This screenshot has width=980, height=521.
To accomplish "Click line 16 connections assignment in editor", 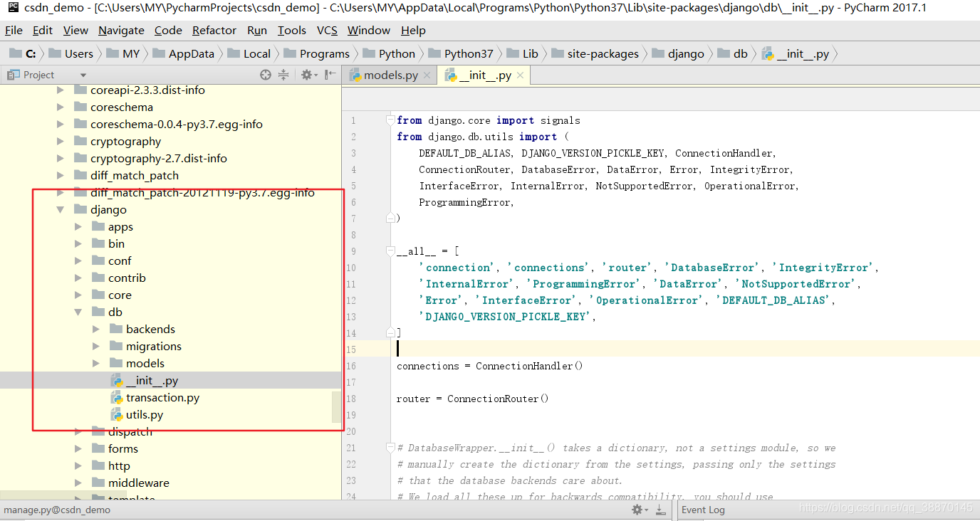I will click(x=490, y=366).
